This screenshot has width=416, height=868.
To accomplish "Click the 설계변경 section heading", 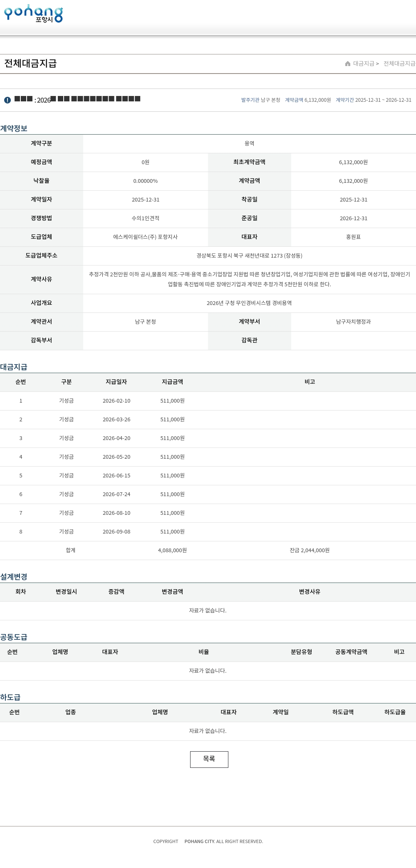I will (x=14, y=577).
